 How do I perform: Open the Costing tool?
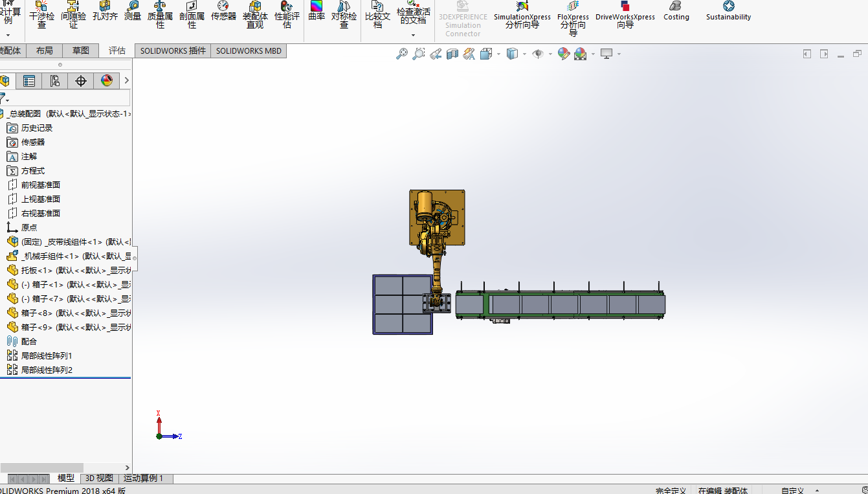pyautogui.click(x=676, y=11)
